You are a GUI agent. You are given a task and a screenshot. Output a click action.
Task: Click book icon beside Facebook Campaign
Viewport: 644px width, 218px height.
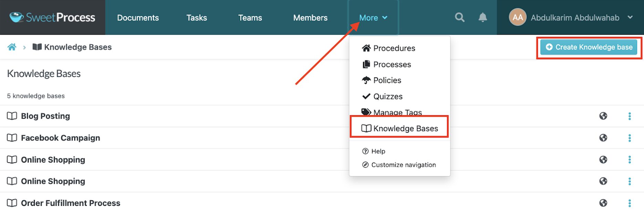[x=12, y=138]
